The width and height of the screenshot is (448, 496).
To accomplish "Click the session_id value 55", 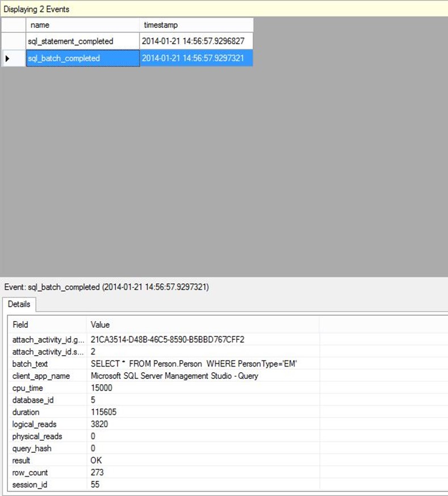I will [95, 484].
